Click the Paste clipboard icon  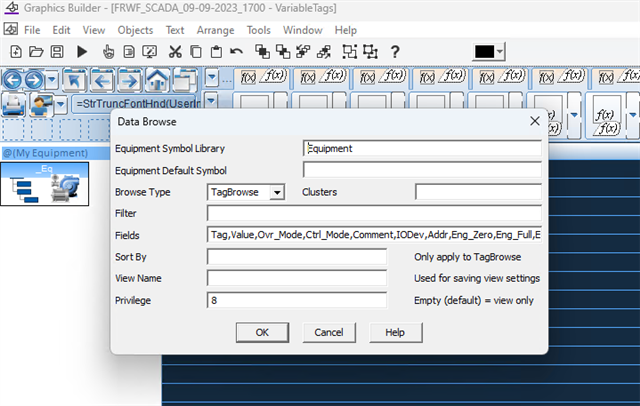point(216,52)
